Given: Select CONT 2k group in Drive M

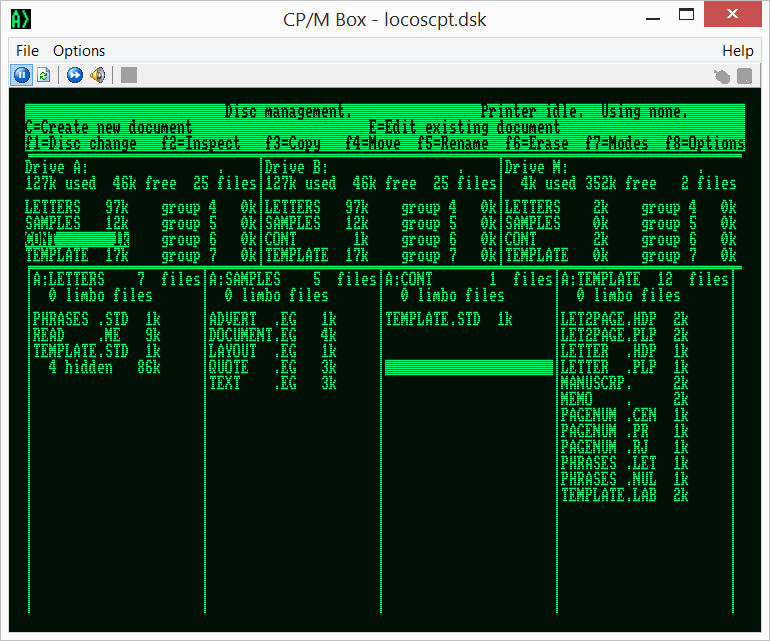Looking at the screenshot, I should tap(557, 240).
